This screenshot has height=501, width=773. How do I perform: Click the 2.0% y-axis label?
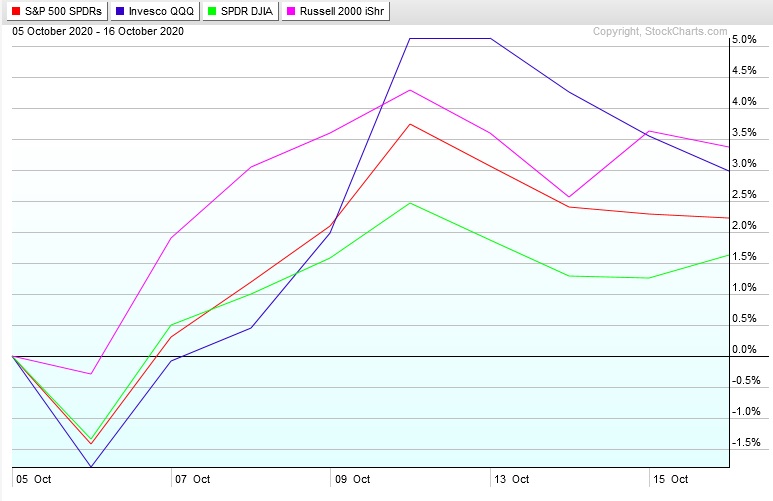click(x=744, y=225)
